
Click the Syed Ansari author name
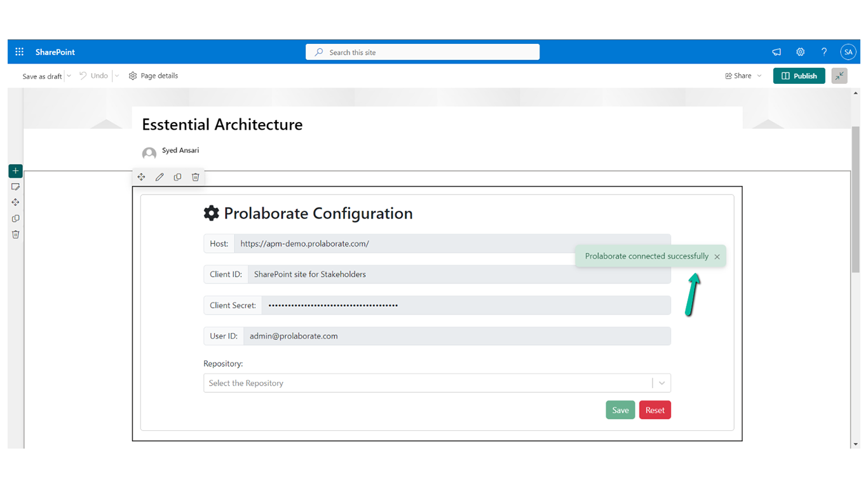click(180, 151)
